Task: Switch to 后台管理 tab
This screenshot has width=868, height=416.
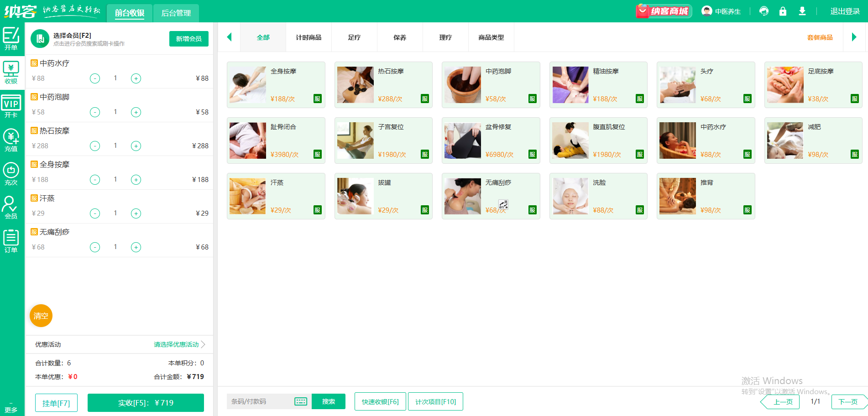Action: [176, 13]
